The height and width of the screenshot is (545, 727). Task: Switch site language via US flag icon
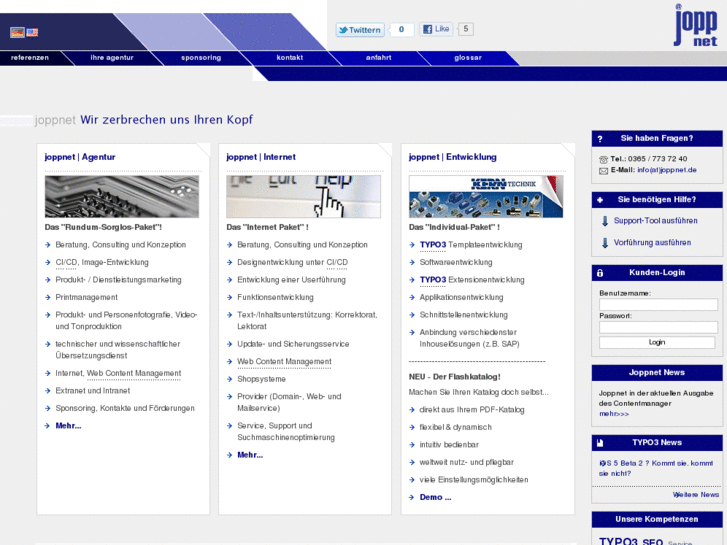[32, 32]
